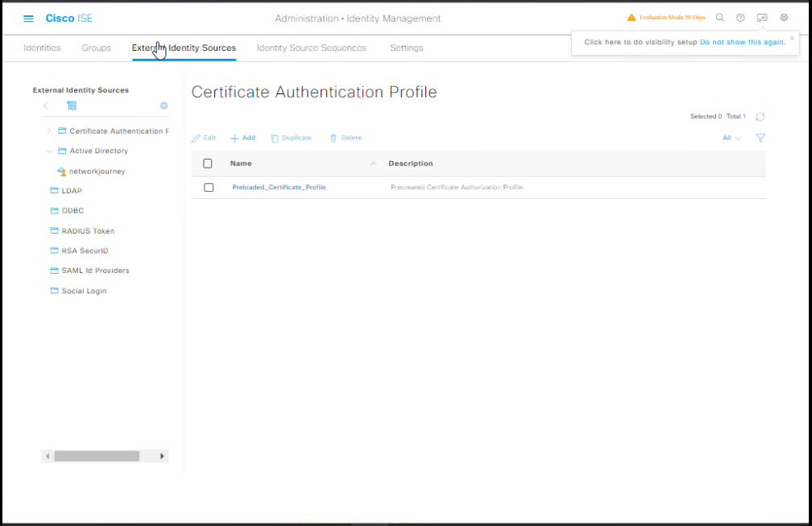This screenshot has width=812, height=526.
Task: Open Identity Source Sequences tab
Action: 311,48
